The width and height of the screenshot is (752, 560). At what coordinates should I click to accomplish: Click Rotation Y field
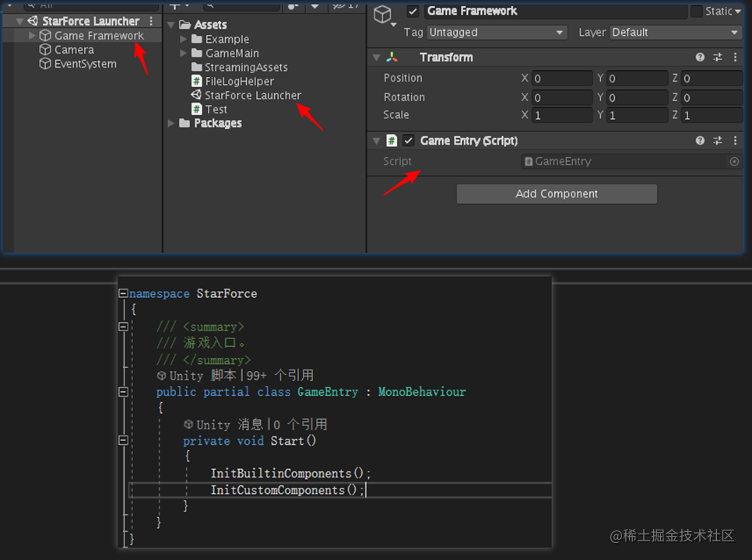coord(637,97)
